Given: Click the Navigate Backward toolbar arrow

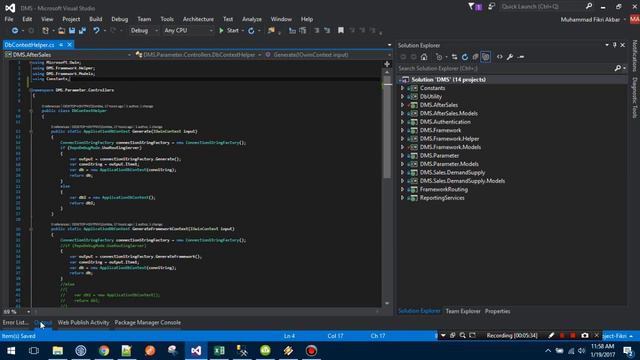Looking at the screenshot, I should [15, 31].
